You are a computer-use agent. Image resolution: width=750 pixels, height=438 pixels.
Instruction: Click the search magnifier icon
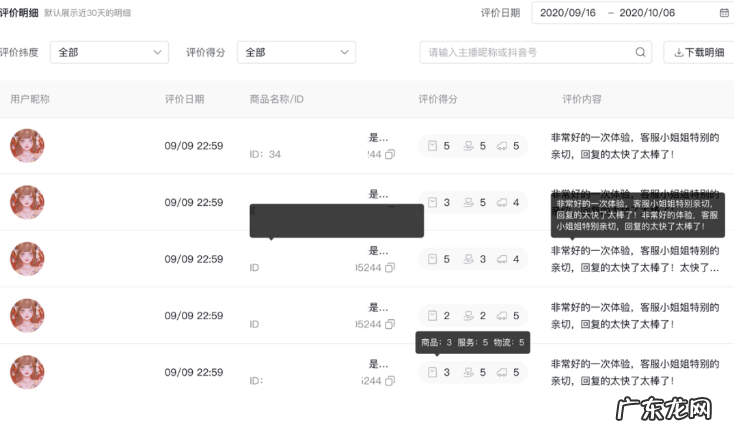point(640,52)
